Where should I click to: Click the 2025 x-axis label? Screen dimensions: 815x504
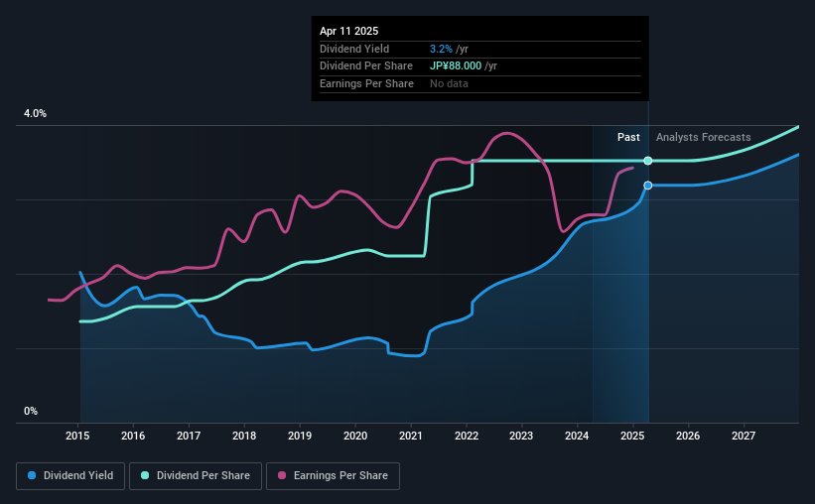pyautogui.click(x=632, y=436)
